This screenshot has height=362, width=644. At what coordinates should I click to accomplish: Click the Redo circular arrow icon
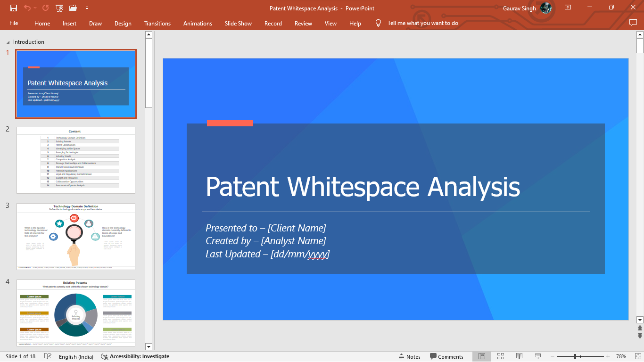click(x=45, y=8)
